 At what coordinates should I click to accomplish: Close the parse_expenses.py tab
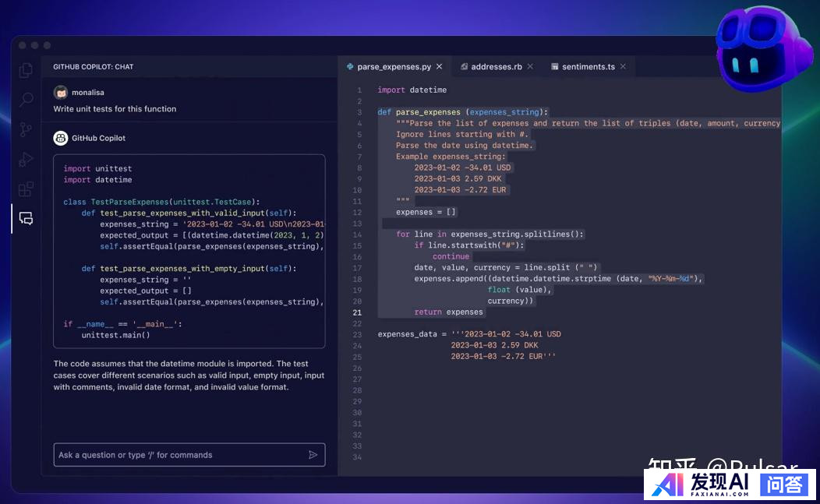pos(440,67)
